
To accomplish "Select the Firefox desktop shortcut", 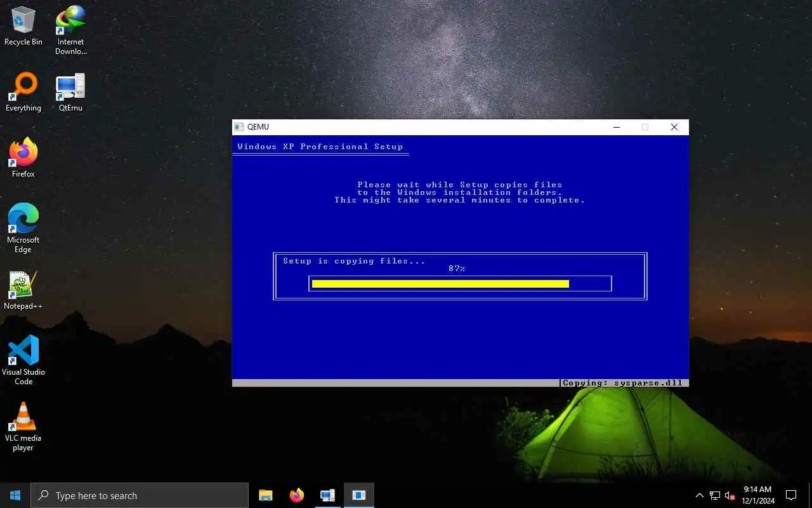I will click(x=23, y=158).
